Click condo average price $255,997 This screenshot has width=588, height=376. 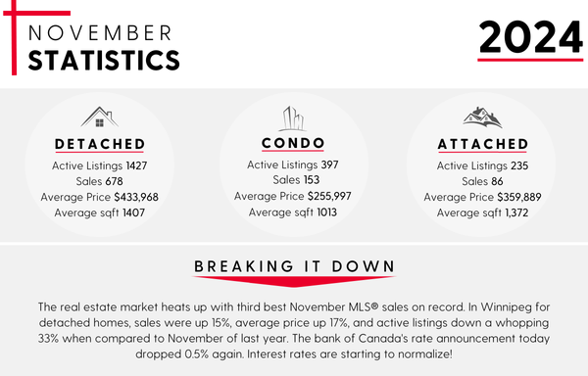point(292,196)
